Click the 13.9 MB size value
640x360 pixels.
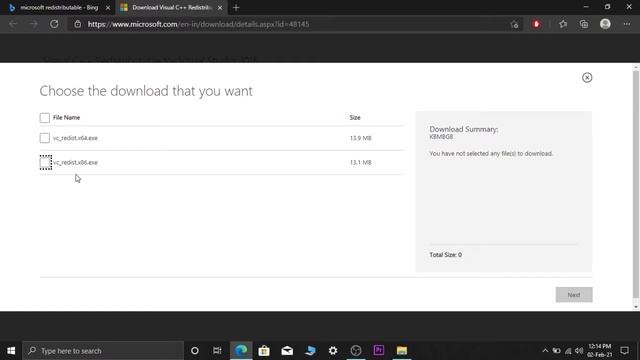[x=360, y=138]
